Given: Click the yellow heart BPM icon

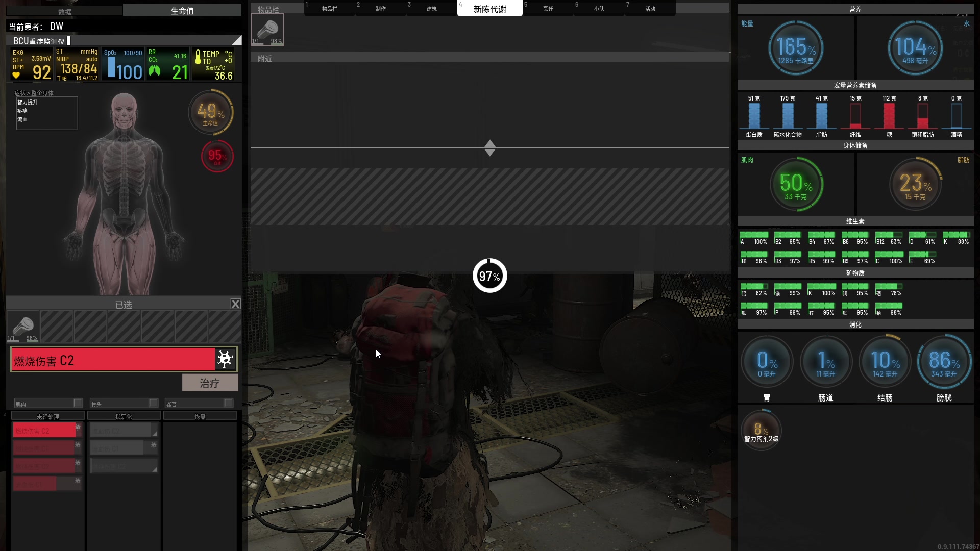Looking at the screenshot, I should (16, 76).
